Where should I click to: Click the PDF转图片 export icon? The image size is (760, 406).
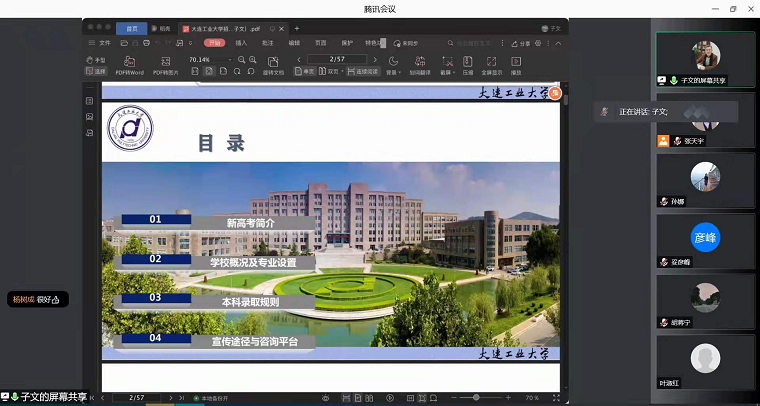(x=165, y=65)
